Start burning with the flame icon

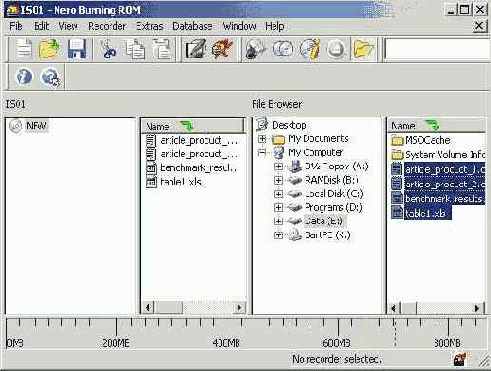[222, 49]
